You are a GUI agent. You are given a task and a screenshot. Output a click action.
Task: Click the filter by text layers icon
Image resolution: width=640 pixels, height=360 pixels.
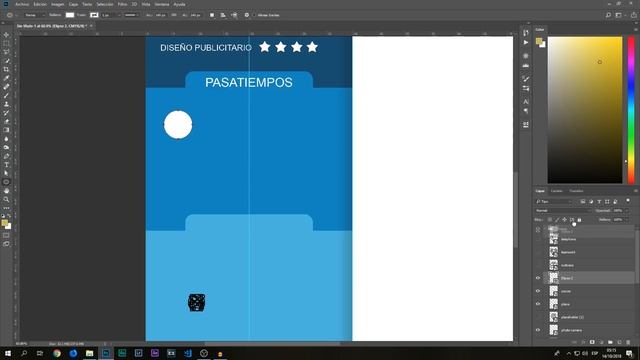[599, 202]
